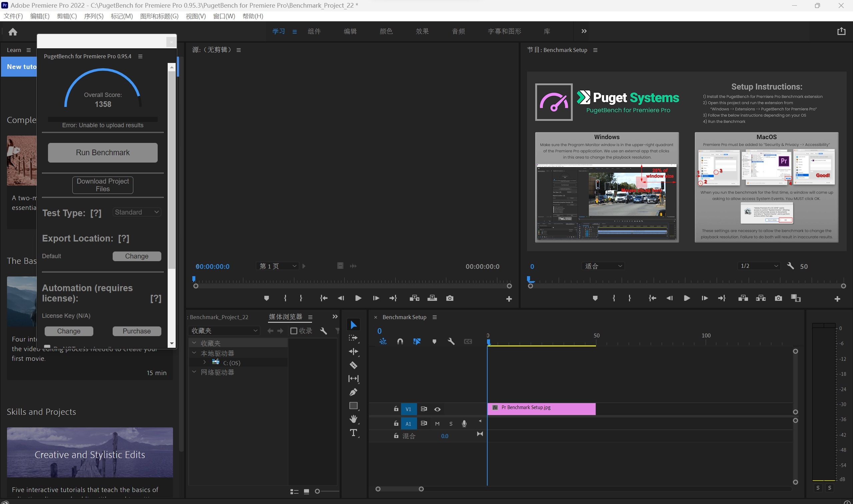853x504 pixels.
Task: Select the Razor tool
Action: 353,365
